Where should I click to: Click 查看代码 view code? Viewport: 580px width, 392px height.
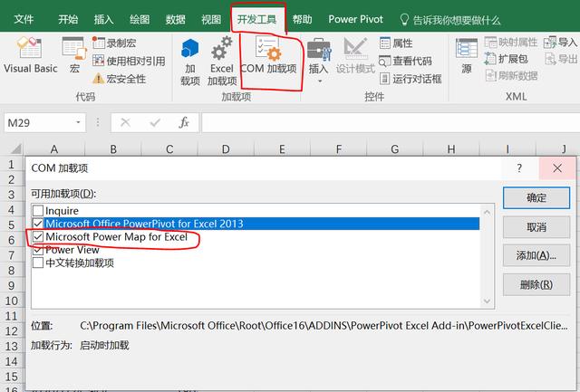tap(405, 61)
